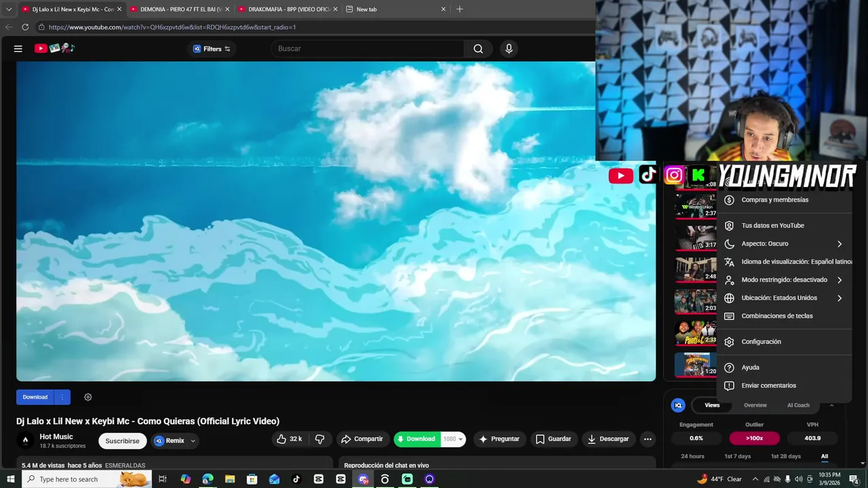Expand the arrow next to Remix

pos(193,441)
